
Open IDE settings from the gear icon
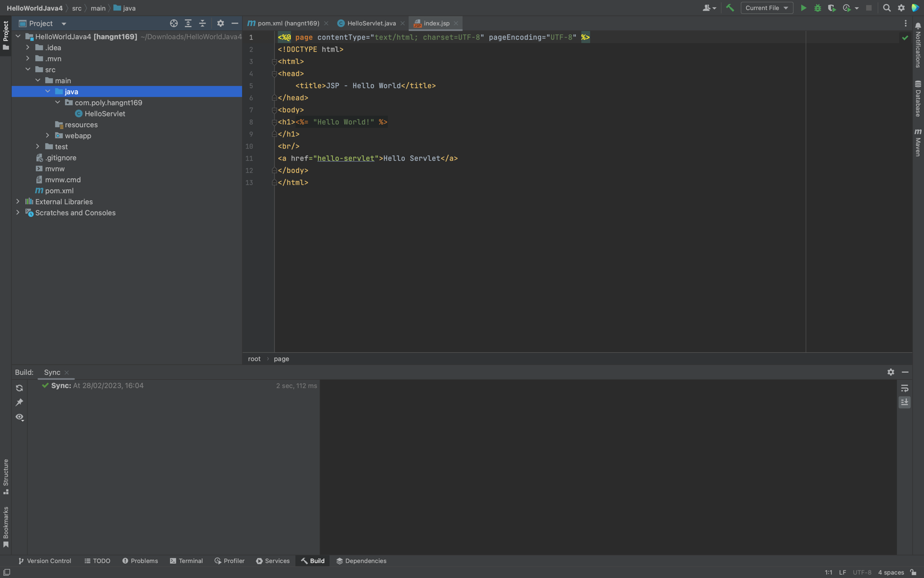[901, 8]
